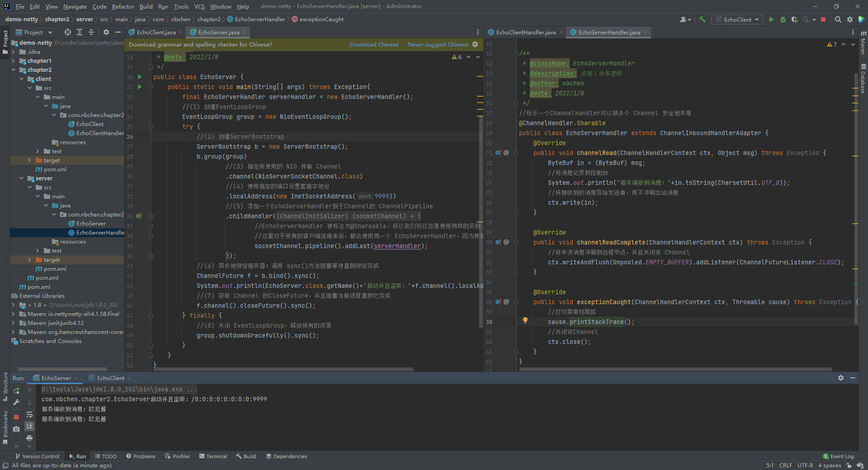
Task: Select EchoClientHandler in the project tree
Action: click(96, 133)
